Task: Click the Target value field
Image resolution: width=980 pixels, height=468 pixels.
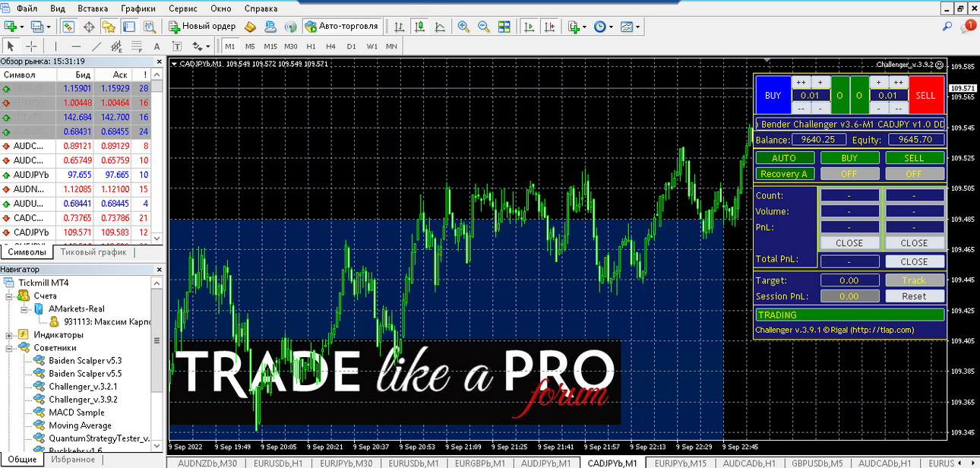Action: click(849, 280)
